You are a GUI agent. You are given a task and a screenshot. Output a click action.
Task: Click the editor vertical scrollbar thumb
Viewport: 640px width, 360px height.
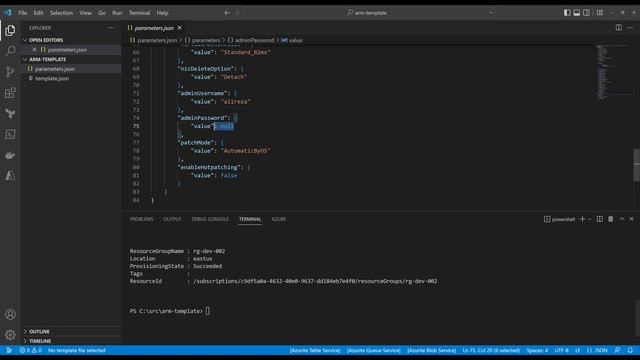[x=636, y=165]
